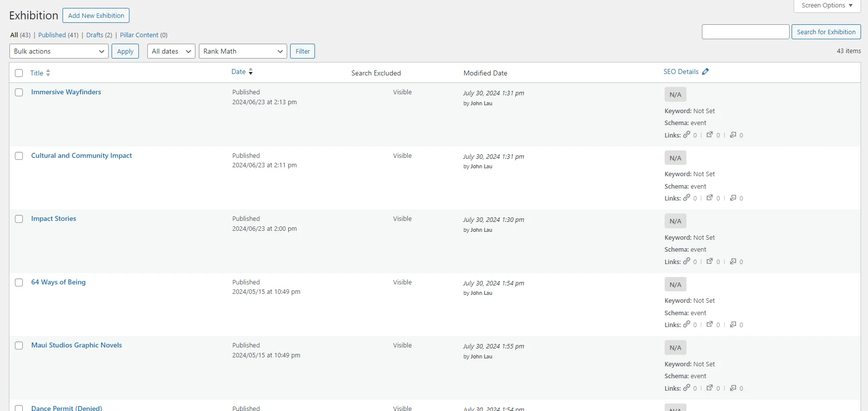The width and height of the screenshot is (868, 411).
Task: Tick the Maui Studios Graphic Novels checkbox
Action: click(19, 345)
